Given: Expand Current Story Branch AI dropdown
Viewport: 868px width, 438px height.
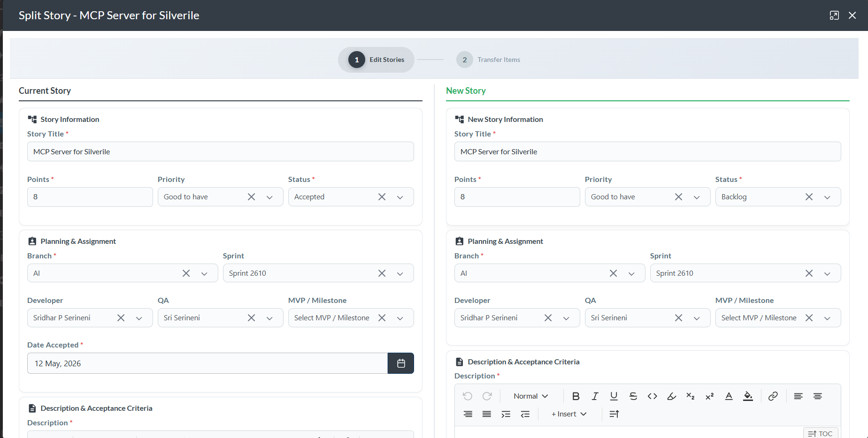Looking at the screenshot, I should pyautogui.click(x=204, y=274).
